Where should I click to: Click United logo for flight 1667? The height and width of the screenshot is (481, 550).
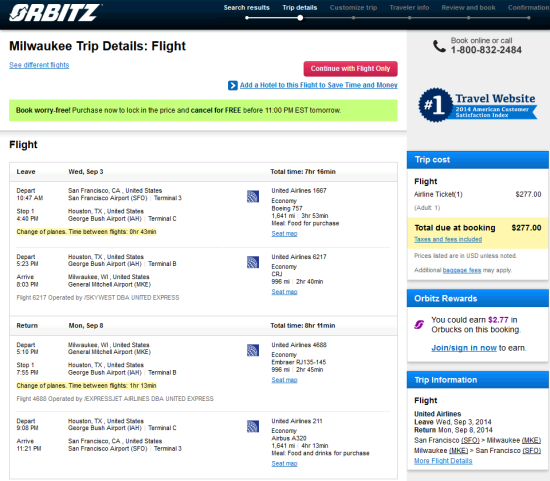click(253, 196)
